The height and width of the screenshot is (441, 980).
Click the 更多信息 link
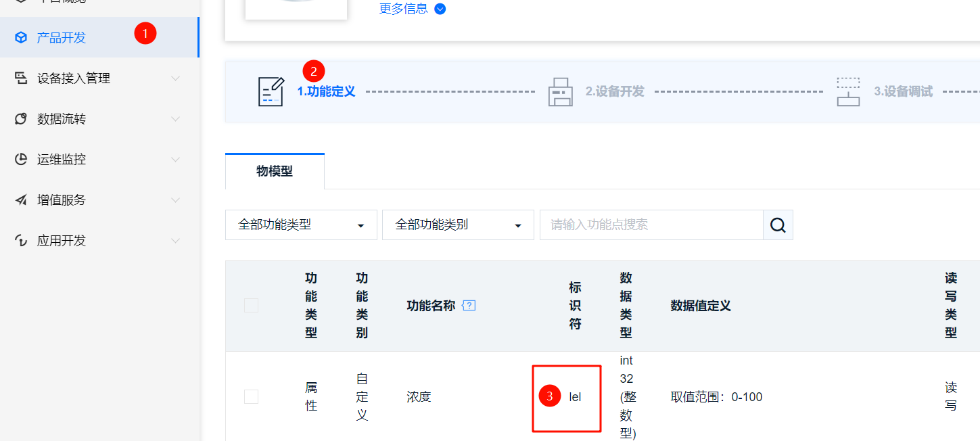tap(404, 9)
